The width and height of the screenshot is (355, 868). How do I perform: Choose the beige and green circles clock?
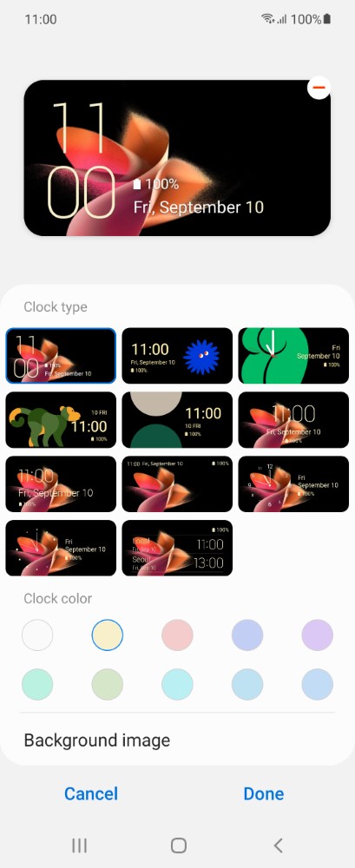coord(177,419)
